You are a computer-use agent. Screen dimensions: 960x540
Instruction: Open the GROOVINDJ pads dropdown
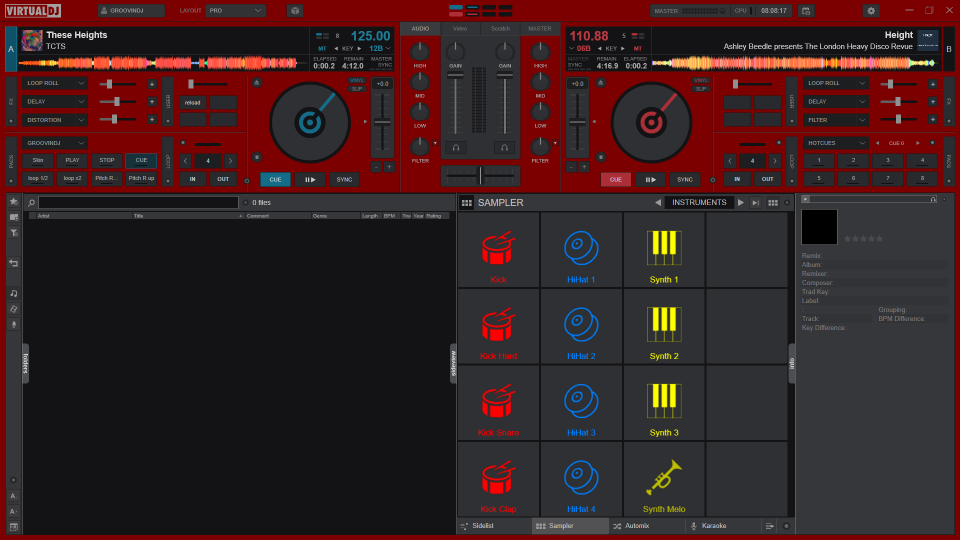click(x=54, y=143)
